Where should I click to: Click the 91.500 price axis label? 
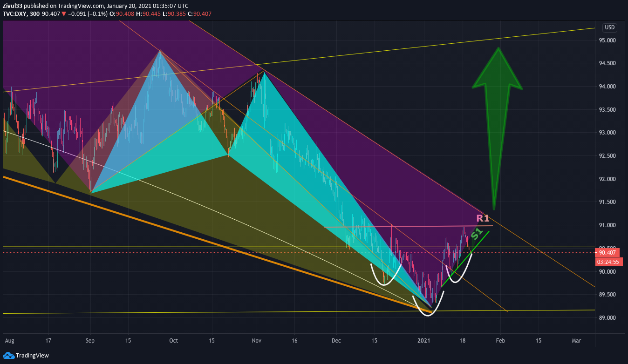coord(608,202)
